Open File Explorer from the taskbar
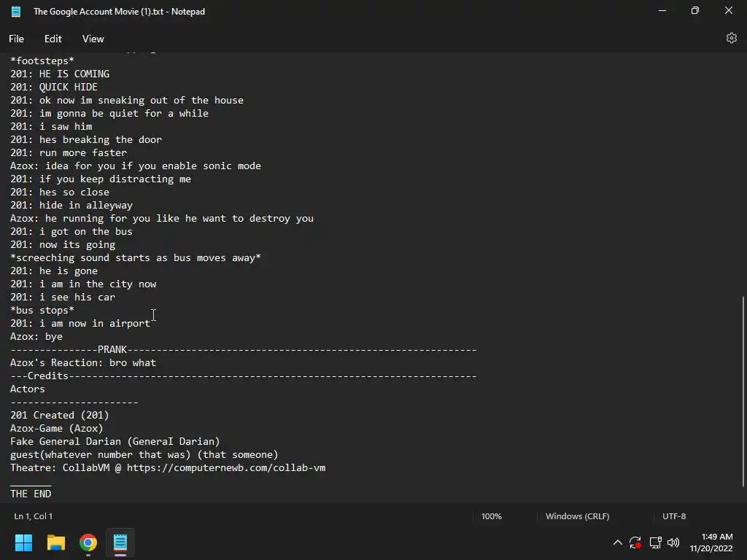 click(55, 542)
